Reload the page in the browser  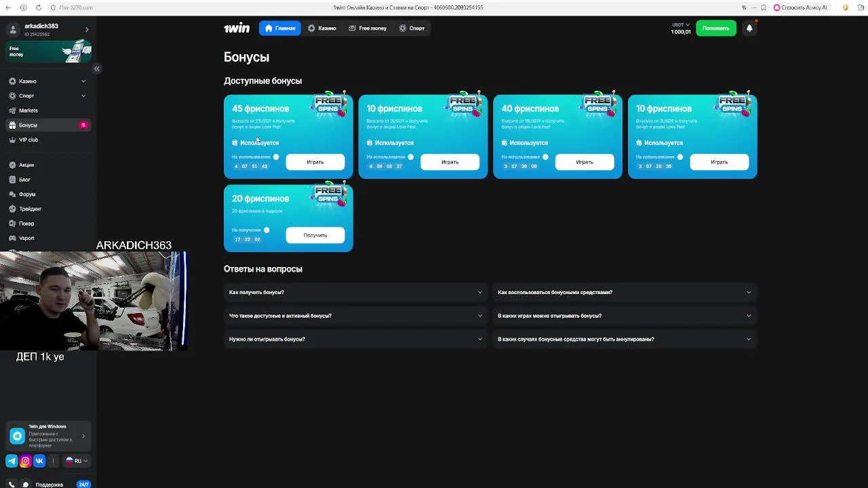37,7
